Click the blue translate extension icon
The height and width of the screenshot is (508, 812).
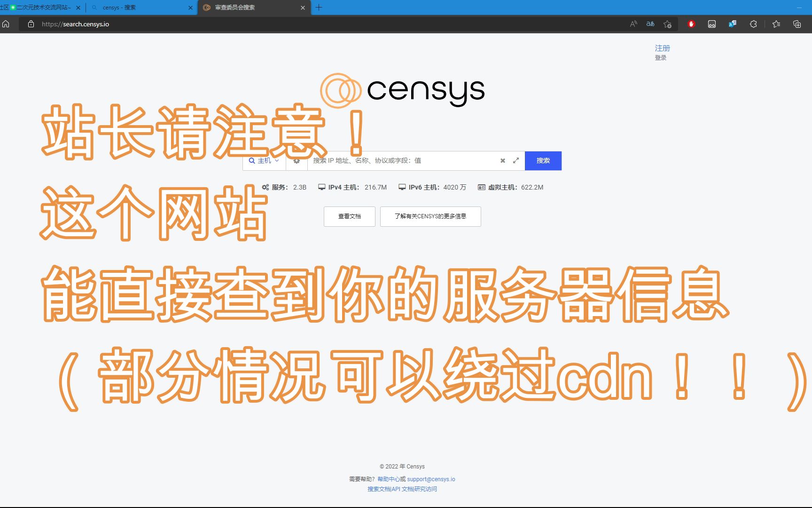click(x=733, y=24)
